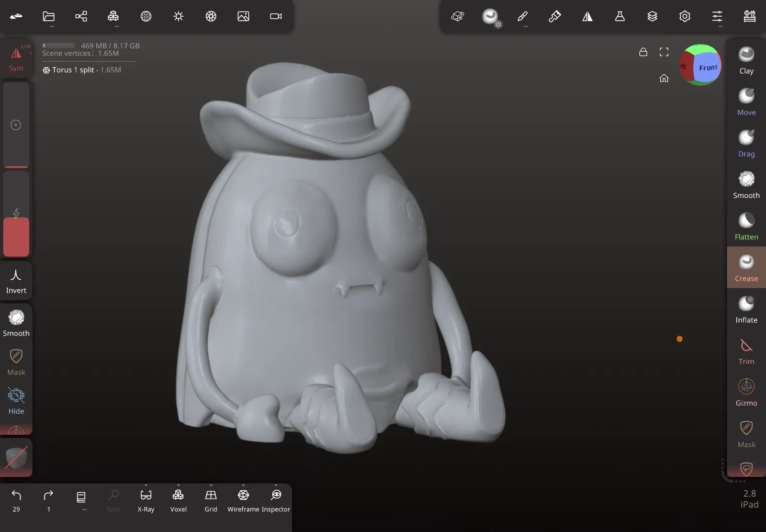Screen dimensions: 766x532
Task: Adjust the brush intensity slider
Action: tap(16, 214)
